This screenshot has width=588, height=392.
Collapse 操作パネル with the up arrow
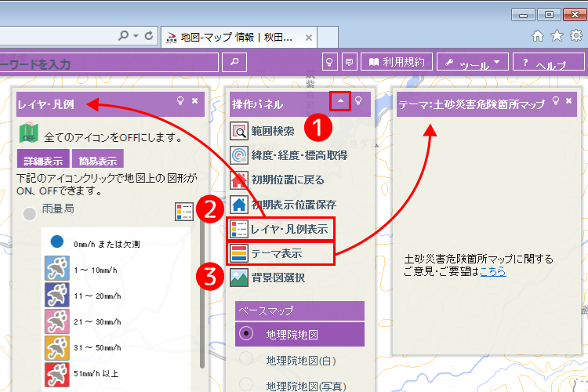(x=340, y=101)
